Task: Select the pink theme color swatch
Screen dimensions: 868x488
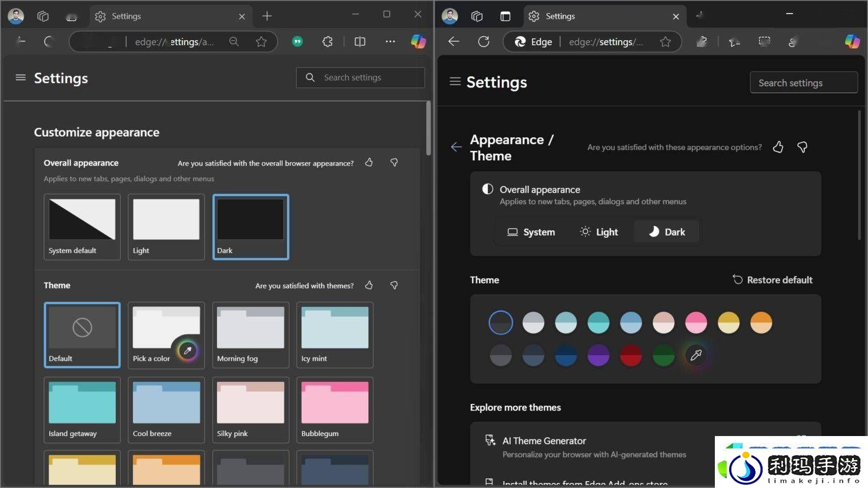Action: point(696,323)
